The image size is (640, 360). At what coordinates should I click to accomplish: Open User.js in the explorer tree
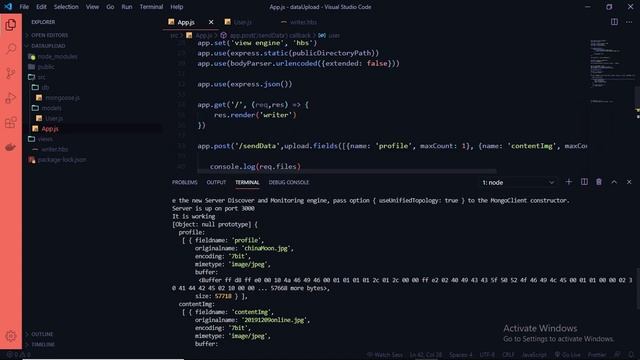click(54, 118)
